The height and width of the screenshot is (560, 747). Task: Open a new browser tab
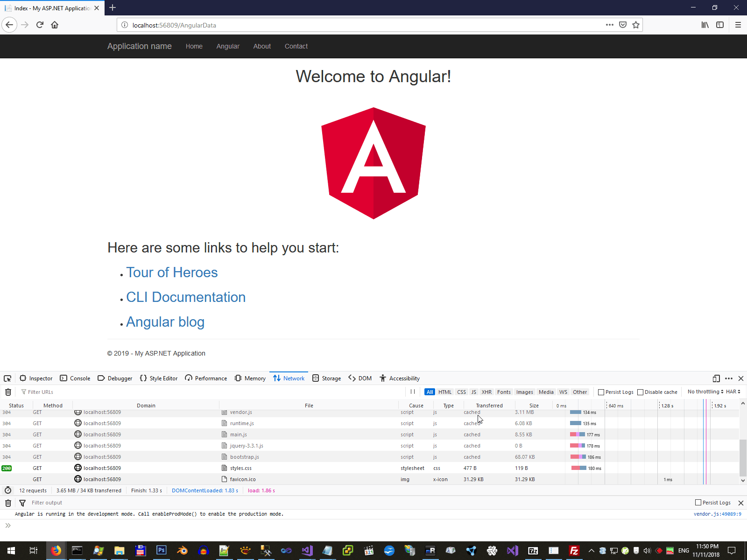pyautogui.click(x=113, y=7)
